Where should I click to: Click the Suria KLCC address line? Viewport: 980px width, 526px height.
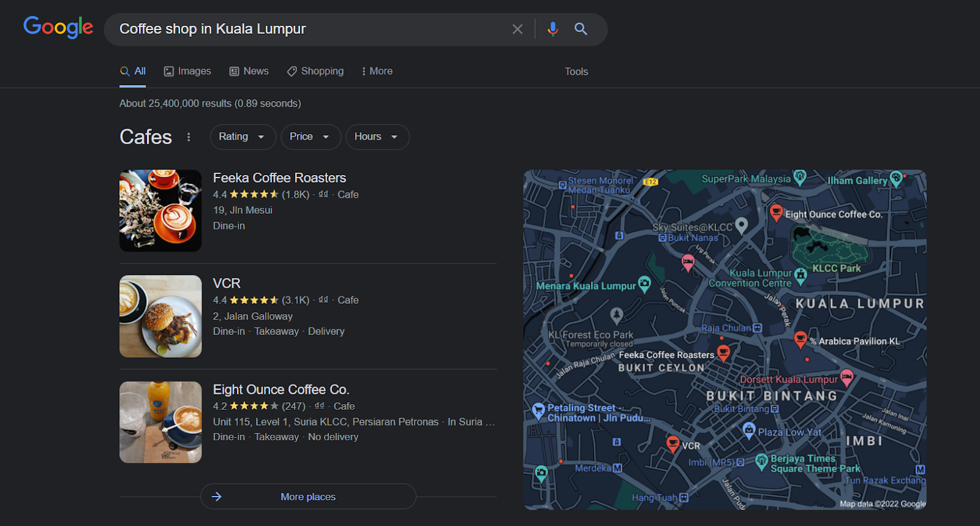point(354,422)
